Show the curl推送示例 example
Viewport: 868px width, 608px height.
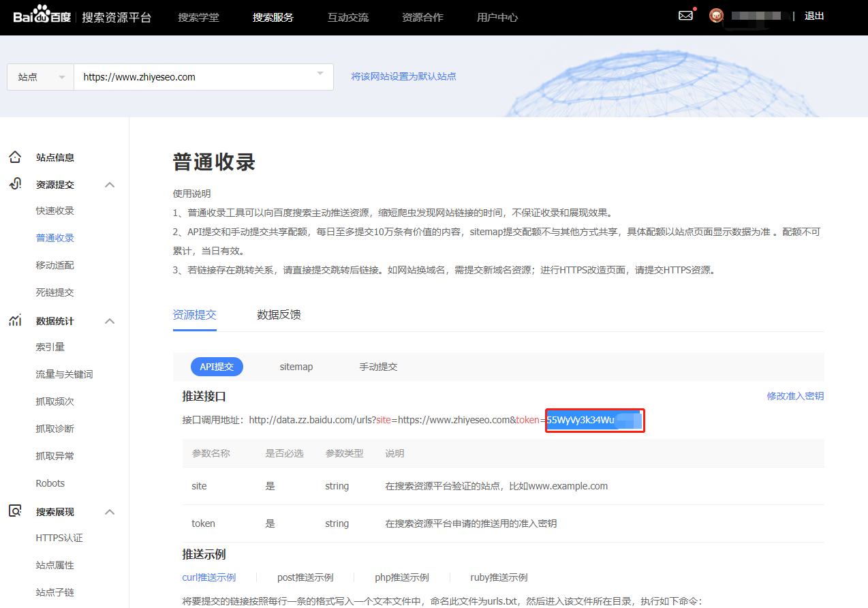pos(209,577)
